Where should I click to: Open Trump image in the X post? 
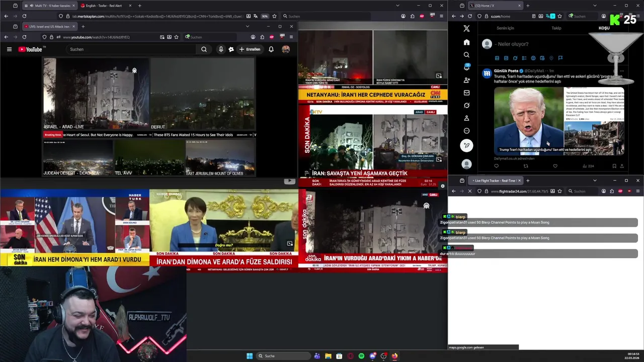(529, 121)
